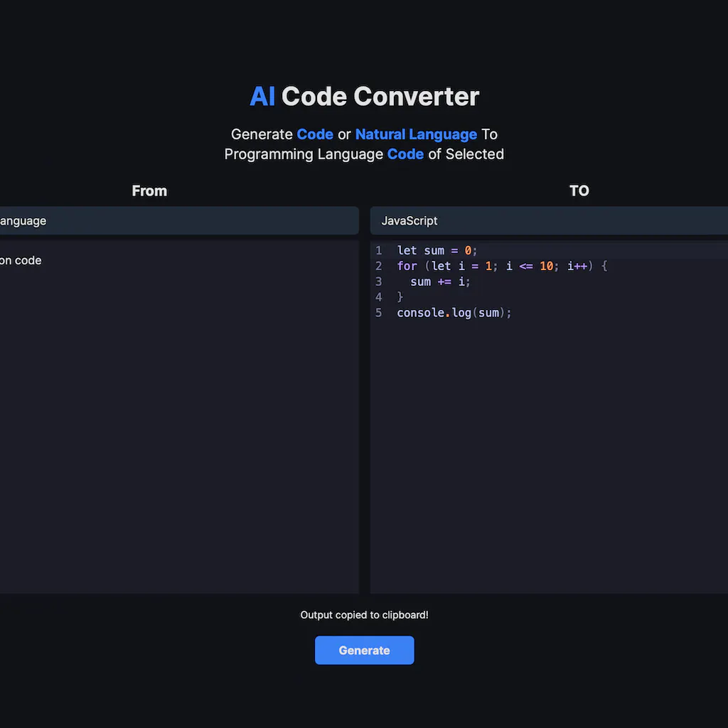Select the TO column header
This screenshot has height=728, width=728.
(579, 191)
